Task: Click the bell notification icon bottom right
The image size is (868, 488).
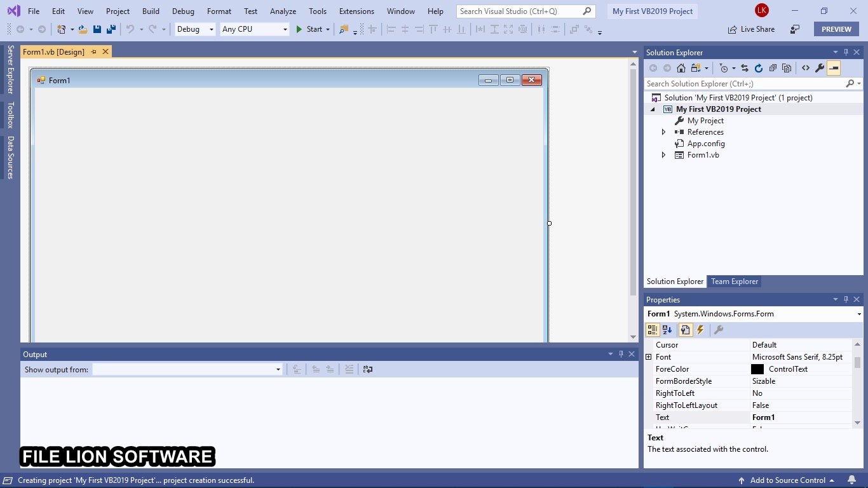Action: point(851,480)
